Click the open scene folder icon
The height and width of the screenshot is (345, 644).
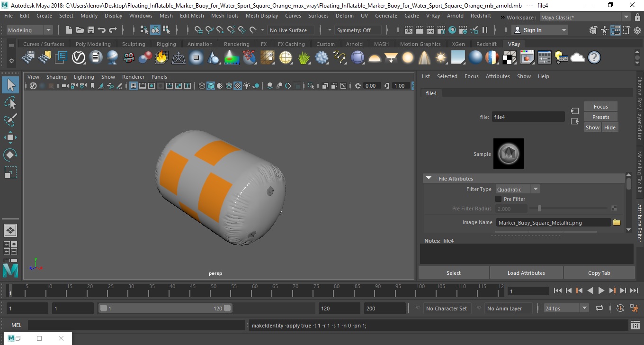[80, 30]
